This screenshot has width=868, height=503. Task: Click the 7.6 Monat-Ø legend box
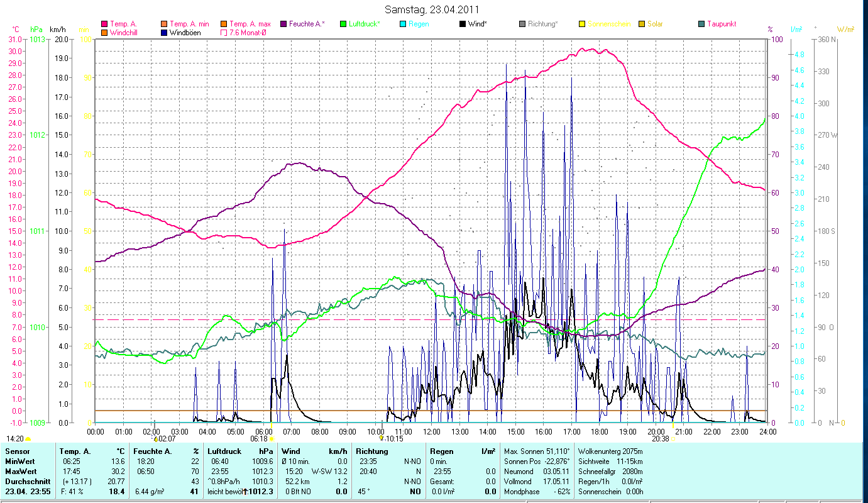pos(224,32)
